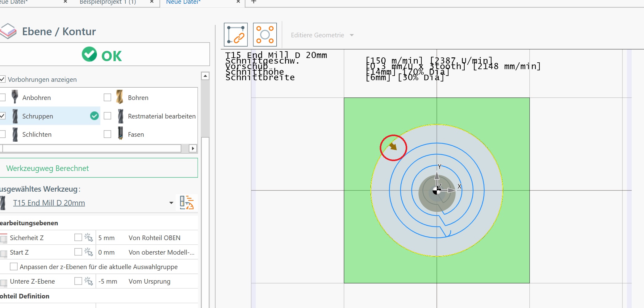644x308 pixels.
Task: Enable the Fasen operation checkbox
Action: (x=107, y=134)
